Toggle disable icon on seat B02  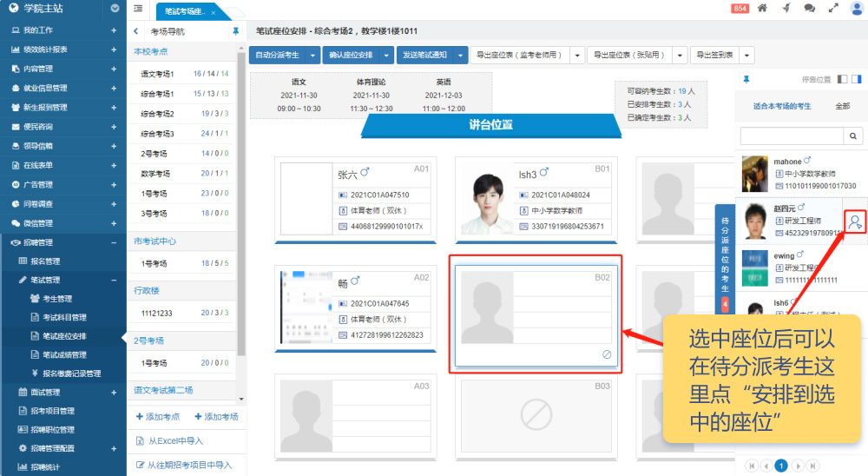point(607,354)
